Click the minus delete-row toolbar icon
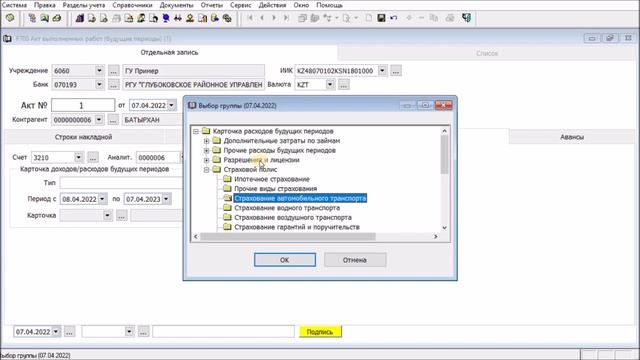Screen dimensions: 640x360 (422, 18)
